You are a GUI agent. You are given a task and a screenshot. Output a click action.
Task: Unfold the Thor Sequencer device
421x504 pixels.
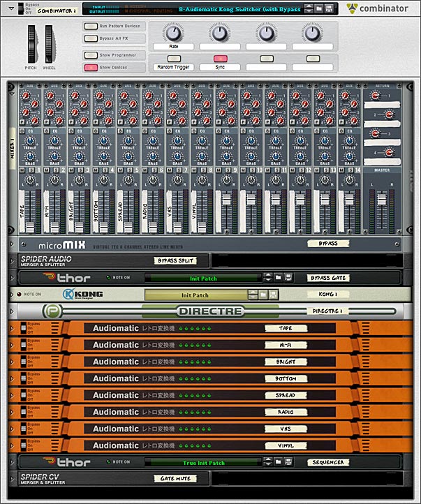point(12,462)
